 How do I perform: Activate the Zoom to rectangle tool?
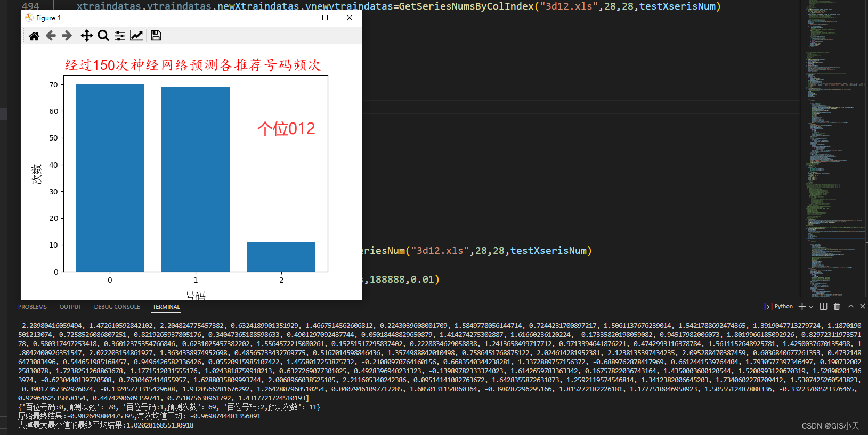[103, 36]
